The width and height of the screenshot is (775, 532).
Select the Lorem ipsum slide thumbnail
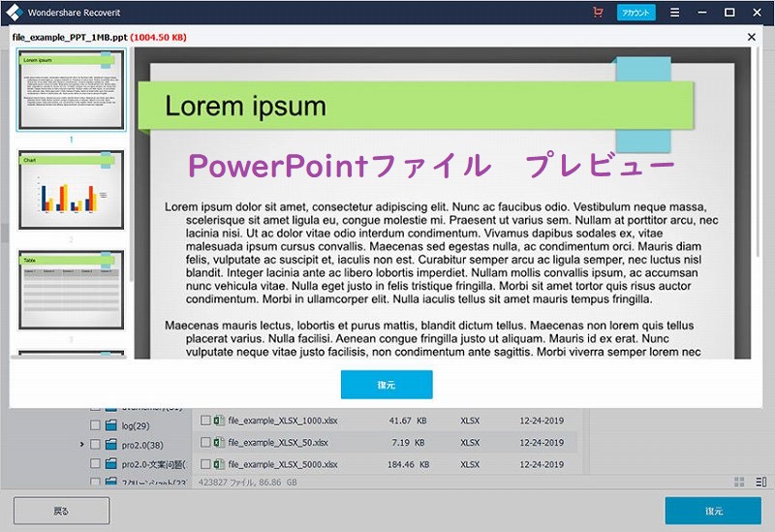[x=71, y=89]
